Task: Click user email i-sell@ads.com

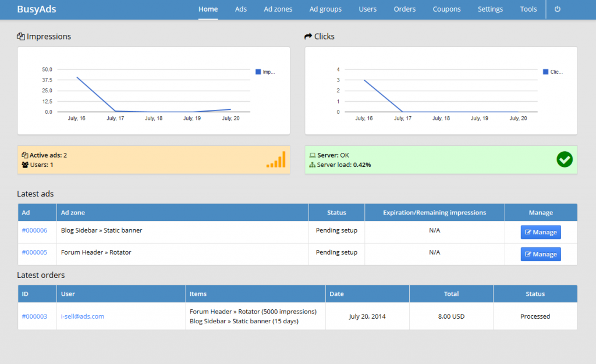Action: pos(83,316)
